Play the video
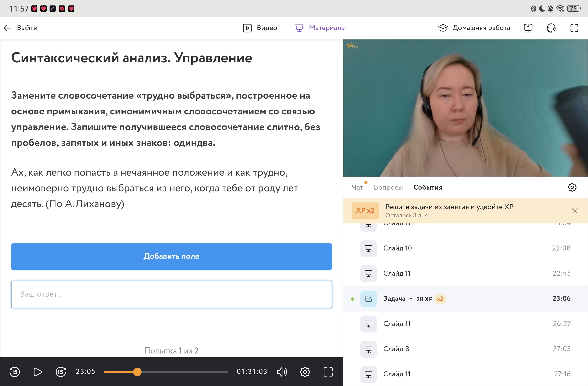 [37, 372]
